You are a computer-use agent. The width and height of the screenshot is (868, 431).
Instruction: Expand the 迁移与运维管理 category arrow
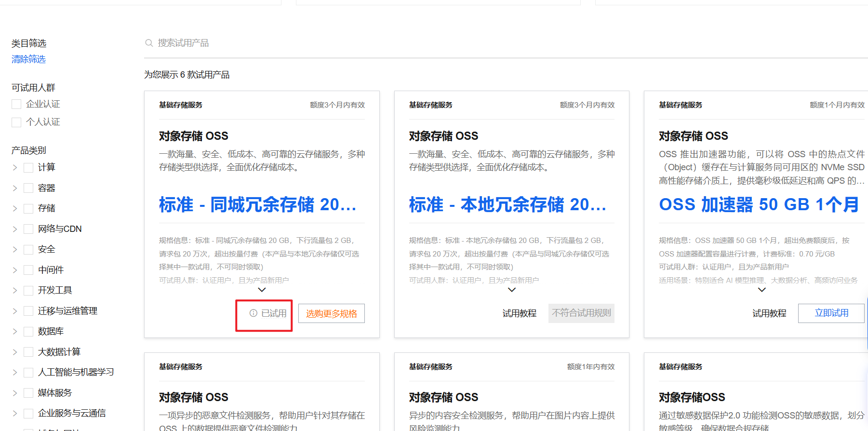coord(14,311)
